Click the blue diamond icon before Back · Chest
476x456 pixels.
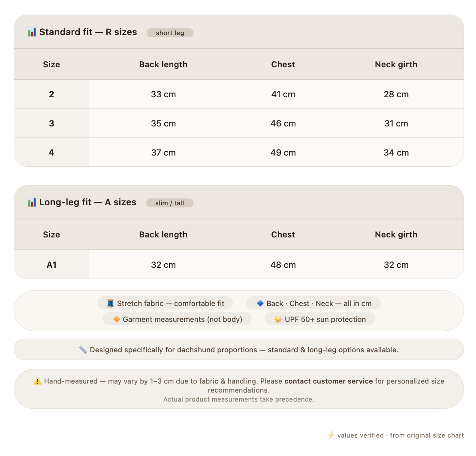click(260, 303)
